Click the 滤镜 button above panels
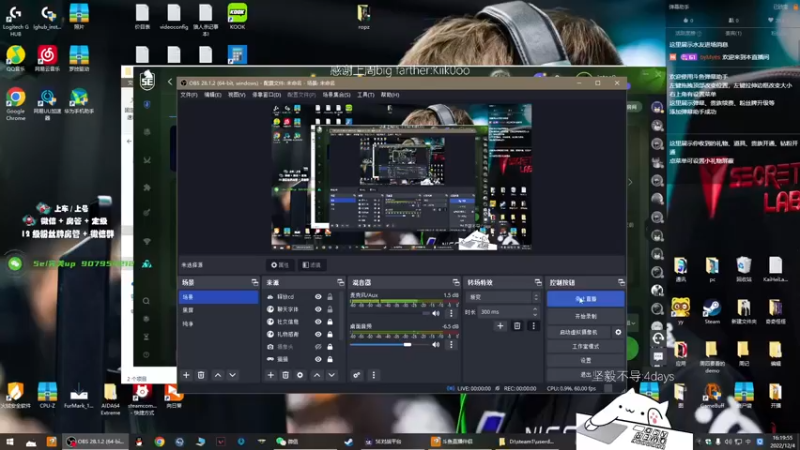This screenshot has height=450, width=800. coord(312,265)
